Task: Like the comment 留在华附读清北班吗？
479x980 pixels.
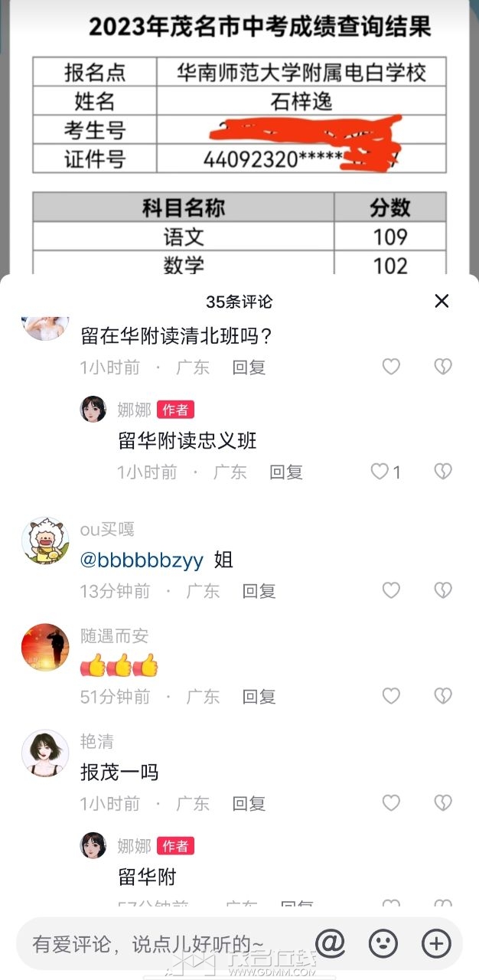Action: click(x=391, y=367)
